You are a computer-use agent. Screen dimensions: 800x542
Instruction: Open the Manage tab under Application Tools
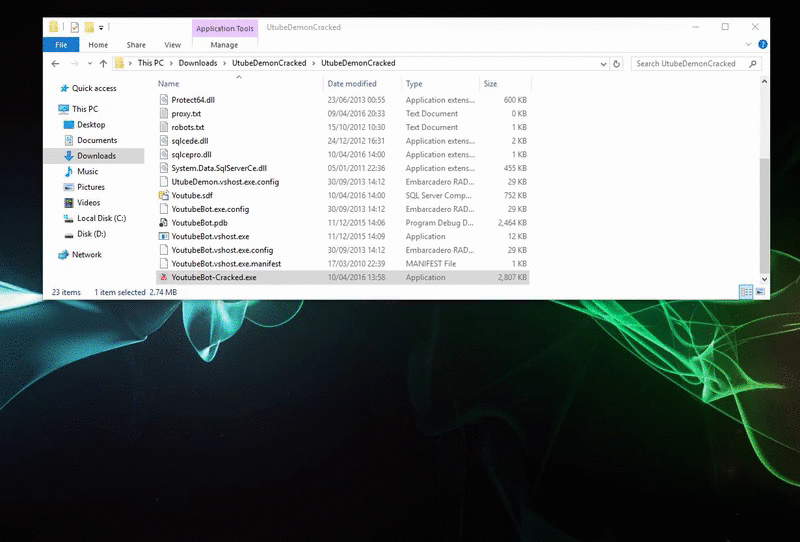(224, 45)
